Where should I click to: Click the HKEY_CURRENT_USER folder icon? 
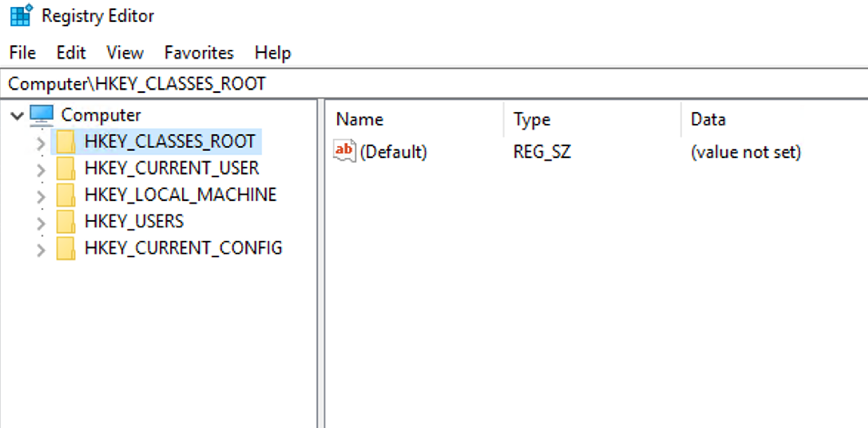65,168
